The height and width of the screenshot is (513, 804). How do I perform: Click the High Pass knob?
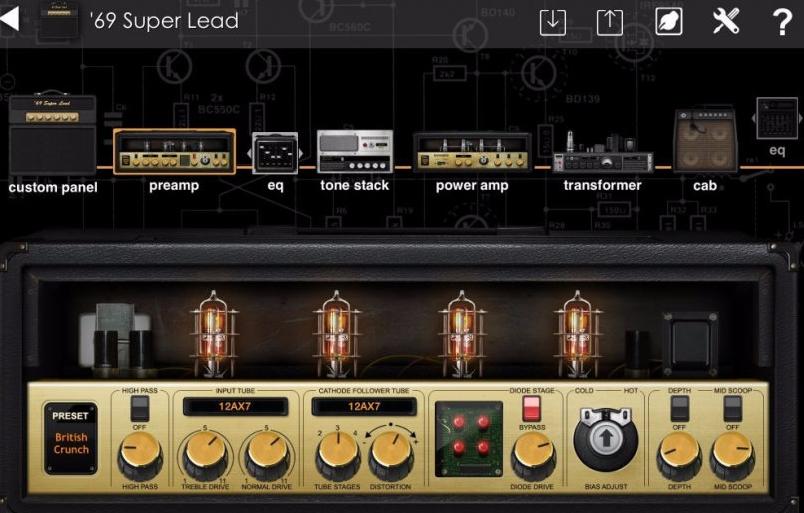coord(139,454)
